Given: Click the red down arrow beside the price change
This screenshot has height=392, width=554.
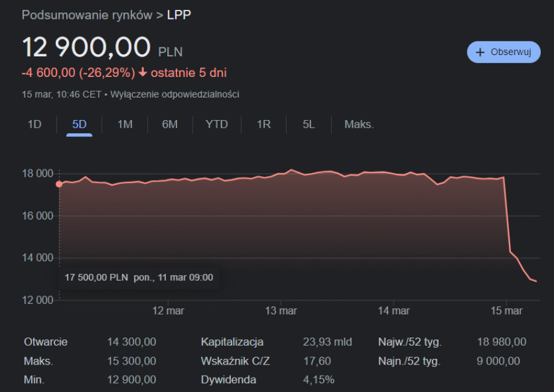Looking at the screenshot, I should [143, 73].
